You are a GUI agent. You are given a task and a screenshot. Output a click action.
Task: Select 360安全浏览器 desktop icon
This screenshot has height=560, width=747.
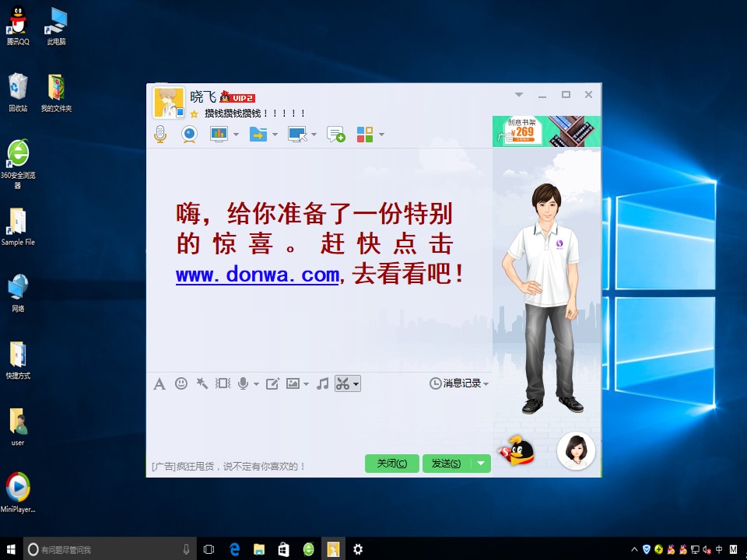18,164
